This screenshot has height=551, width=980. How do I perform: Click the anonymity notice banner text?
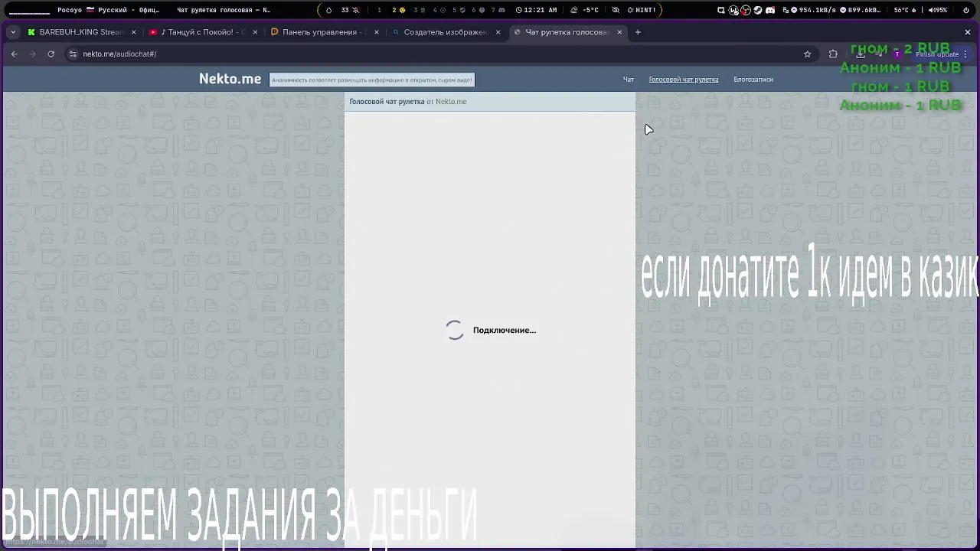372,80
